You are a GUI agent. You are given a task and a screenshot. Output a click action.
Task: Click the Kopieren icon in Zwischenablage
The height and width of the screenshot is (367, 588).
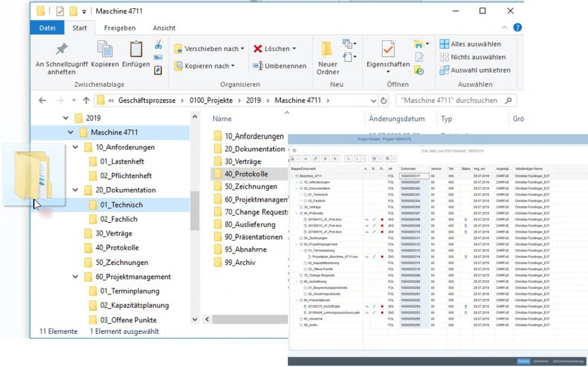[x=105, y=49]
